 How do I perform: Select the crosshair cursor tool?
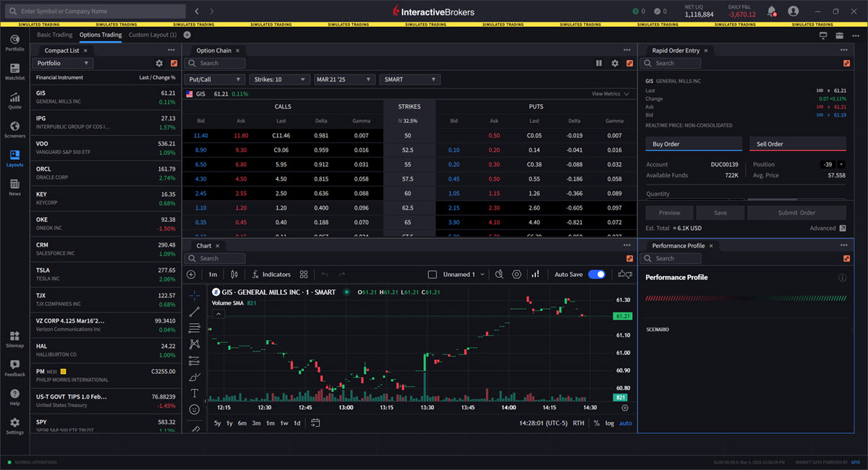[x=195, y=295]
